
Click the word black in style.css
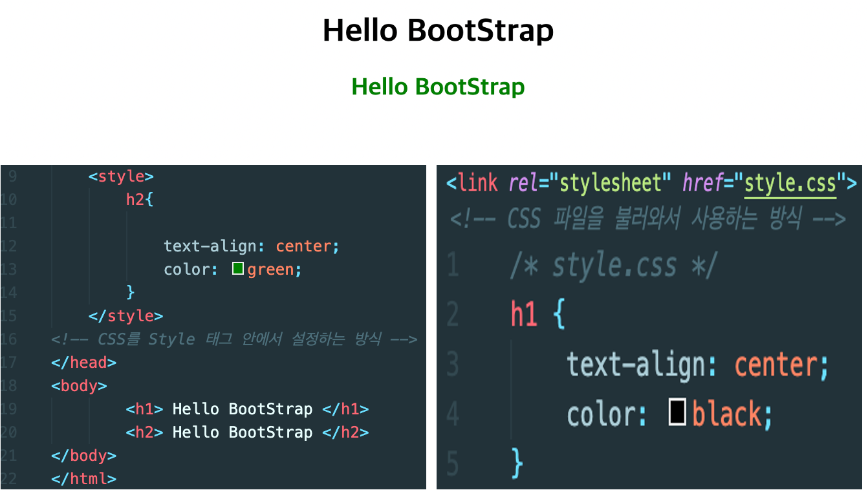pyautogui.click(x=727, y=414)
